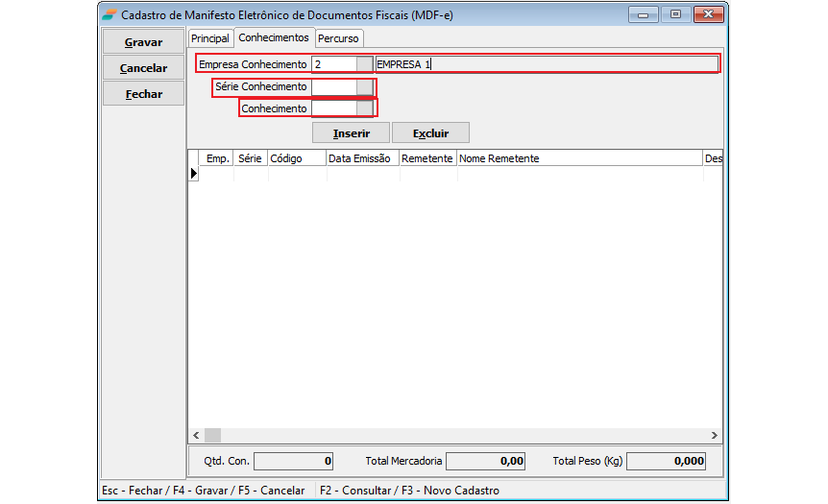
Task: Open the lookup button beside the Conhecimento field
Action: (x=365, y=109)
